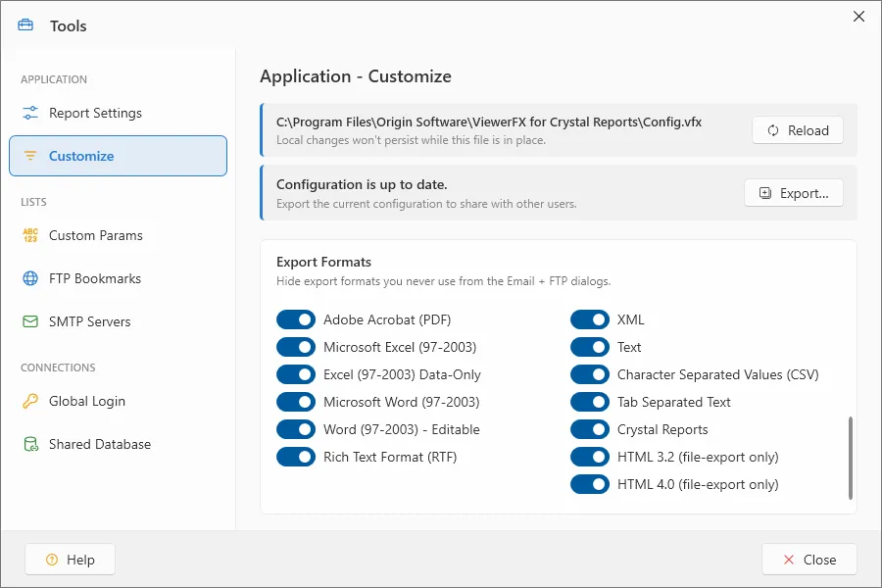This screenshot has height=588, width=882.
Task: Click the Custom Params ABC123 icon
Action: 30,235
